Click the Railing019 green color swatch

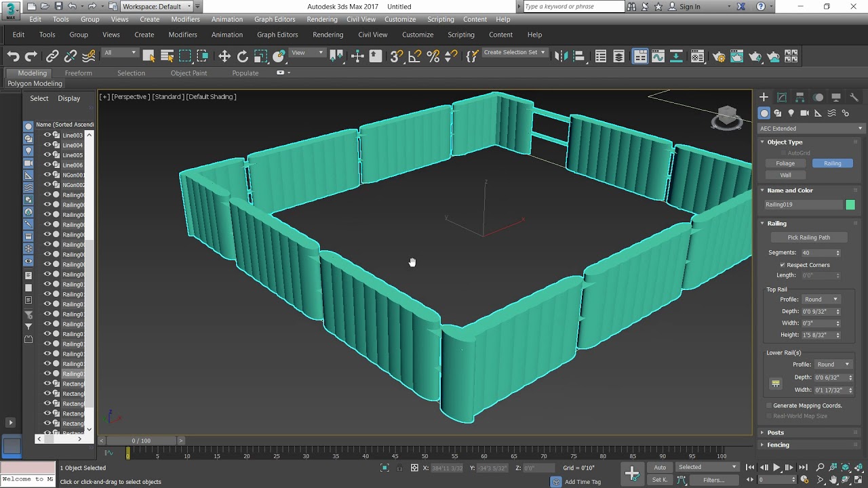click(850, 205)
